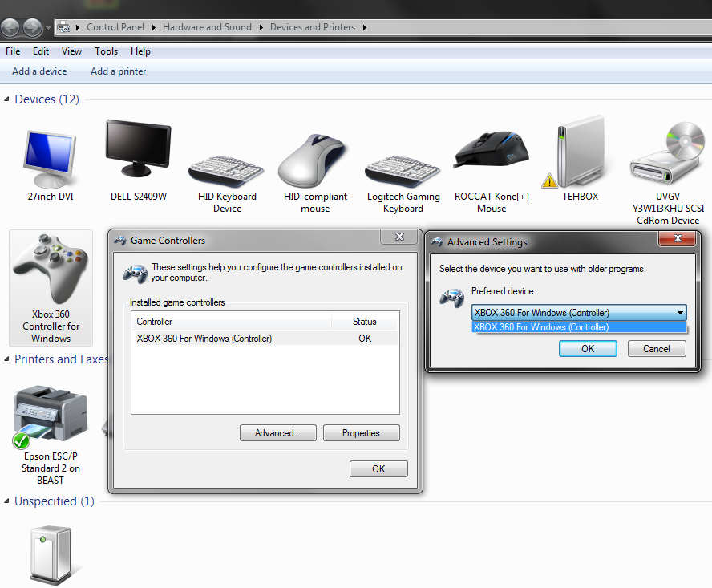Close the Advanced Settings dialog

[677, 238]
